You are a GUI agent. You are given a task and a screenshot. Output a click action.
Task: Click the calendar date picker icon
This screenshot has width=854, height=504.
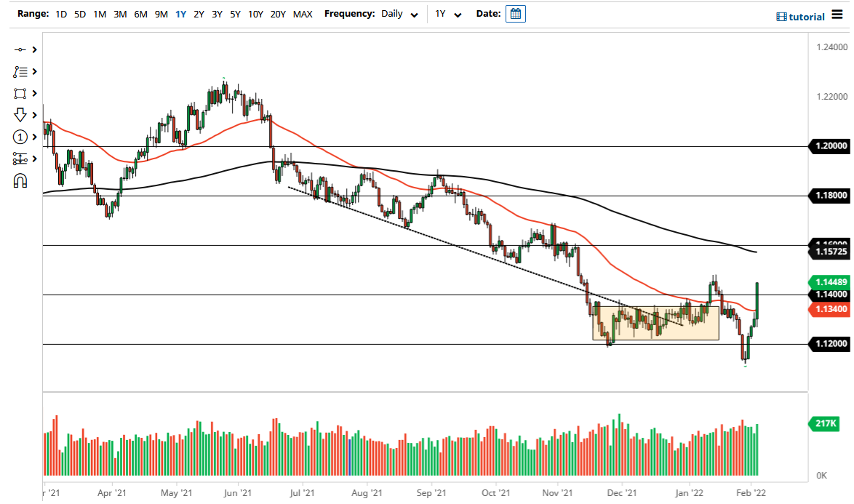coord(515,13)
